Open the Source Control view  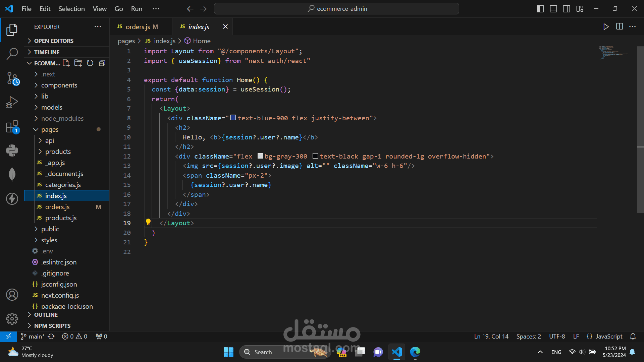pyautogui.click(x=12, y=79)
